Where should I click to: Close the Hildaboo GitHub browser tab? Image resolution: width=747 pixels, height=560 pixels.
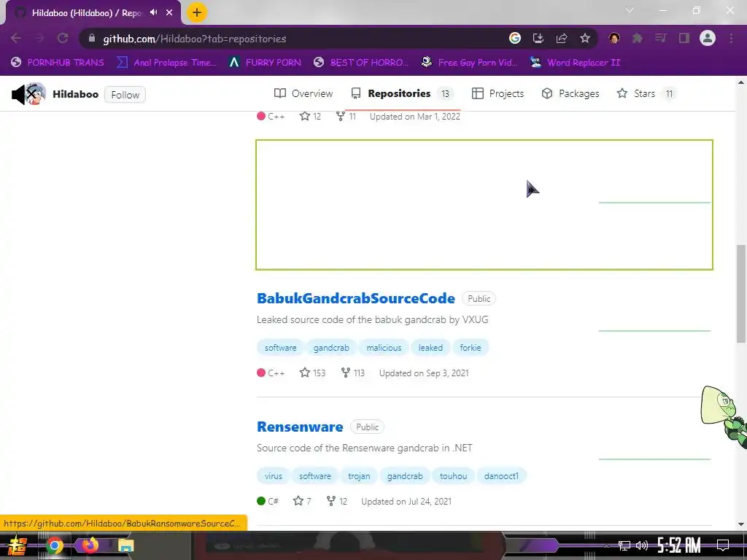click(x=169, y=12)
